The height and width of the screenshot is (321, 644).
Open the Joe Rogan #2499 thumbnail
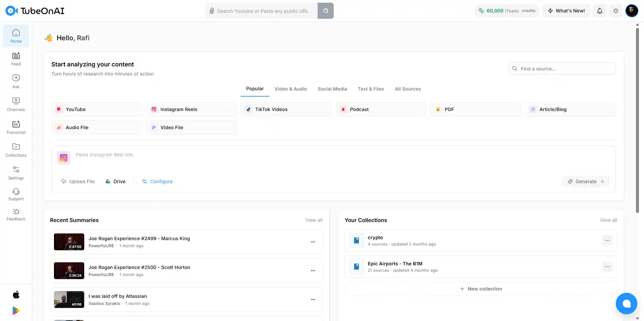click(x=69, y=242)
